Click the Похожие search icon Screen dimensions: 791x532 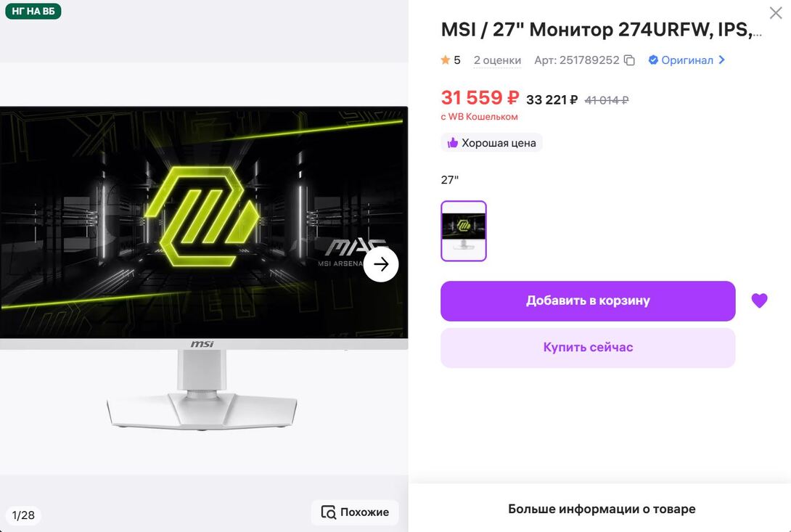329,512
